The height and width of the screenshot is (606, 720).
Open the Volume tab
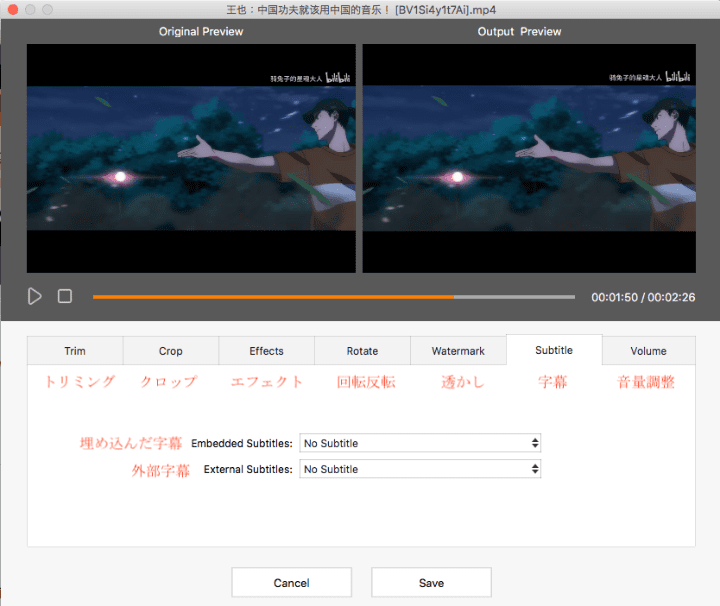(x=648, y=351)
